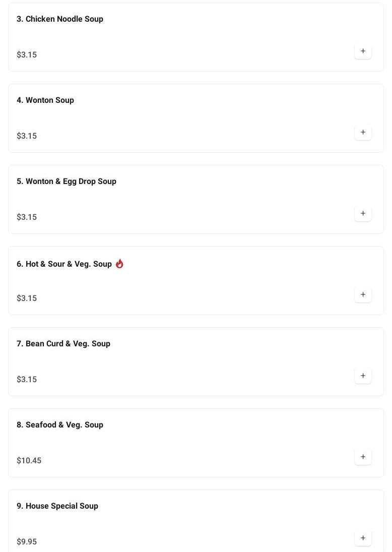The width and height of the screenshot is (392, 552).
Task: Click the Hot & Sour & Veg. Soup title
Action: (64, 264)
